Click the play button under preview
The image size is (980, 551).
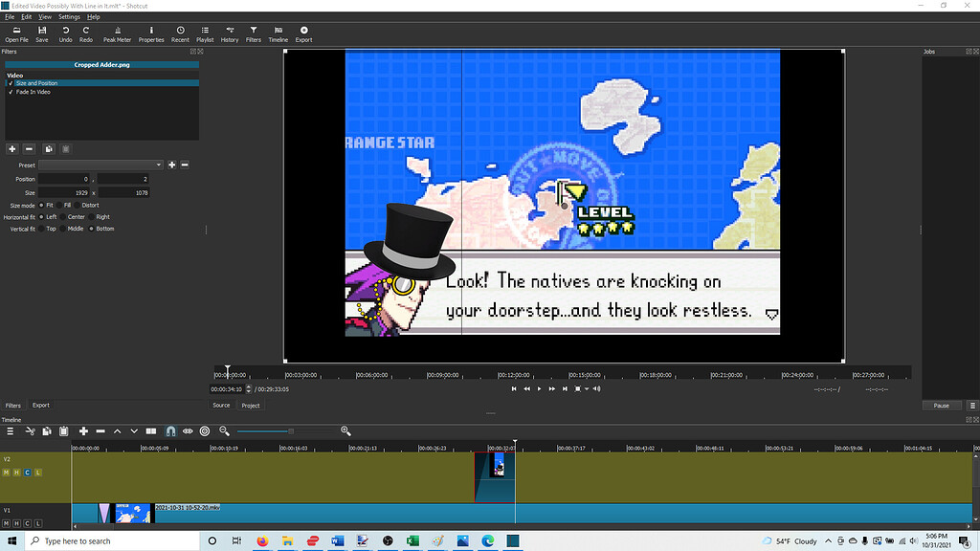[539, 389]
